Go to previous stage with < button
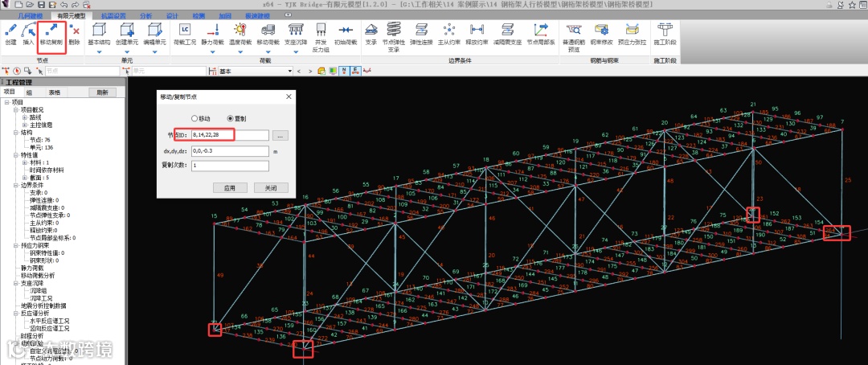The height and width of the screenshot is (365, 868). (299, 71)
